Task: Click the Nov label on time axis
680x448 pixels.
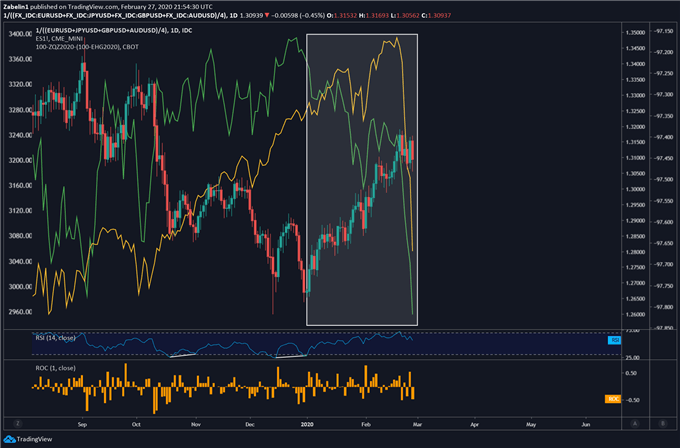Action: point(196,424)
